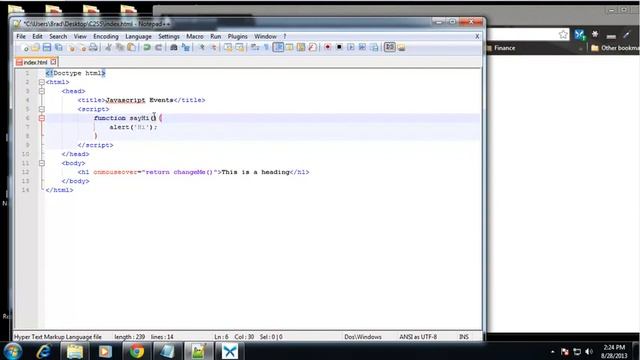Toggle the highlighted Indent guide icon
Image resolution: width=640 pixels, height=360 pixels.
278,47
